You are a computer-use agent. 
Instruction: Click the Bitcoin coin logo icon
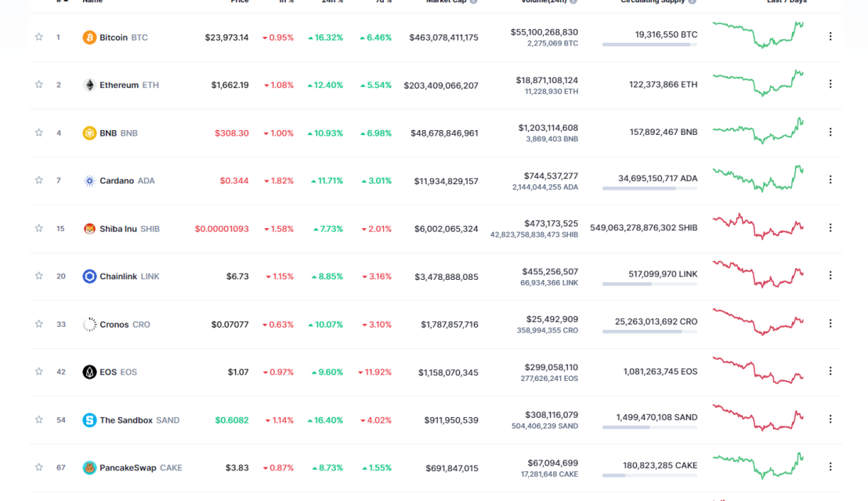coord(89,37)
